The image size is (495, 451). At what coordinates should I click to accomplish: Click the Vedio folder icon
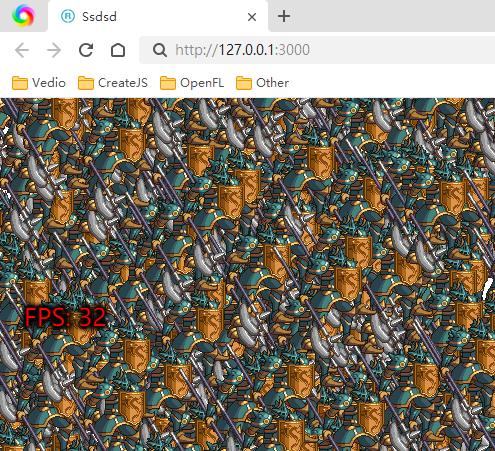pyautogui.click(x=20, y=83)
